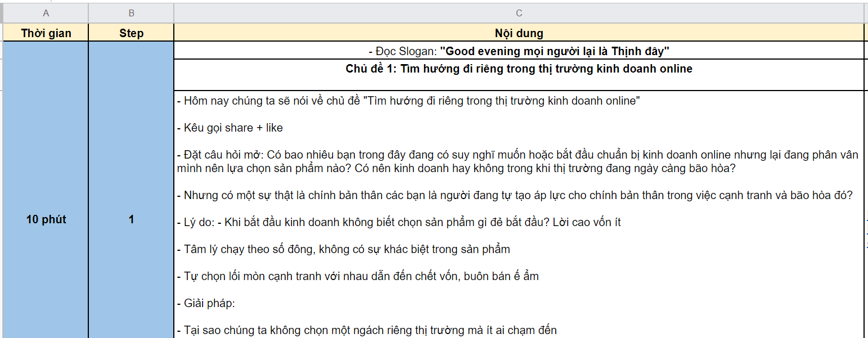
Task: Click the line starting "Tự chọn lối mòn"
Action: click(x=358, y=276)
